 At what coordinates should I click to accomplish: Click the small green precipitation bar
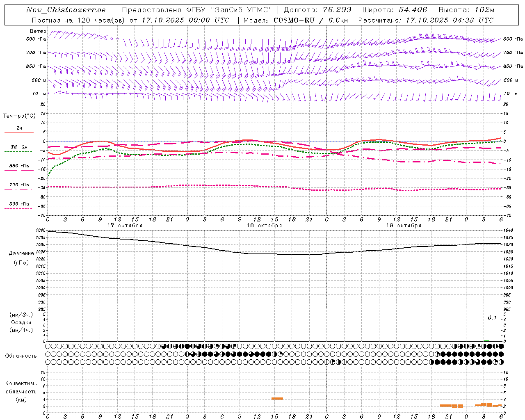click(486, 341)
